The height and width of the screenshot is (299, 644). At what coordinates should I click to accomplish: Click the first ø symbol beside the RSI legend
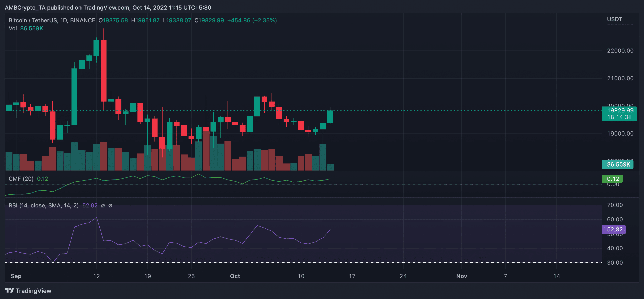click(x=103, y=206)
